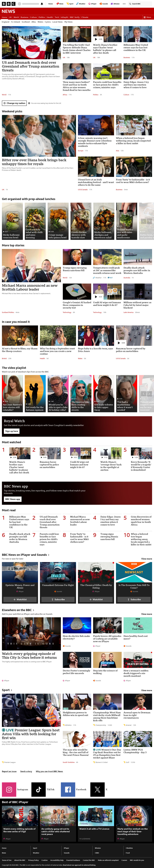The image size is (154, 868).
Task: Click Report an issue link
Action: [x=9, y=771]
